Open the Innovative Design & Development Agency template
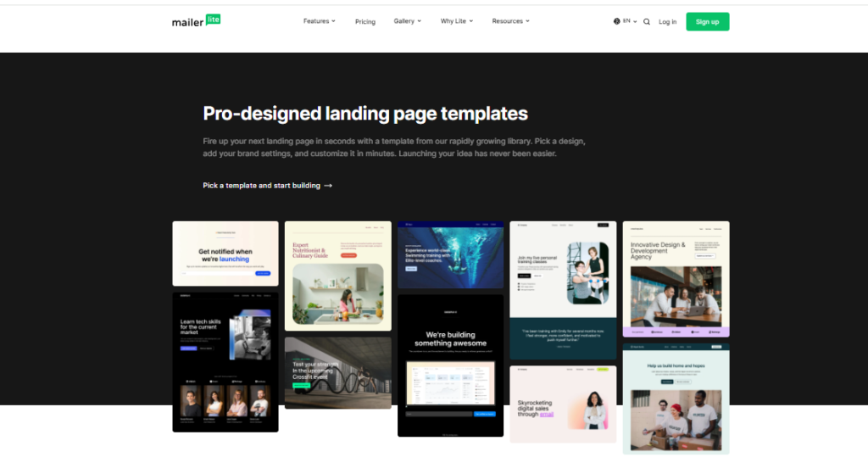Screen dimensions: 868x474 676,279
